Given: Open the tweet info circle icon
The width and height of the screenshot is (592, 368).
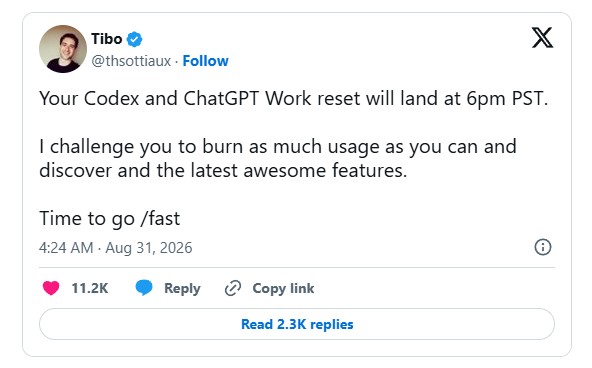Looking at the screenshot, I should [x=543, y=247].
